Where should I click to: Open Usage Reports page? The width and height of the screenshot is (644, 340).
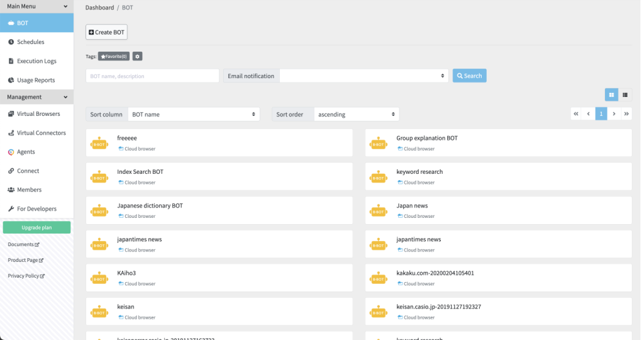coord(36,80)
